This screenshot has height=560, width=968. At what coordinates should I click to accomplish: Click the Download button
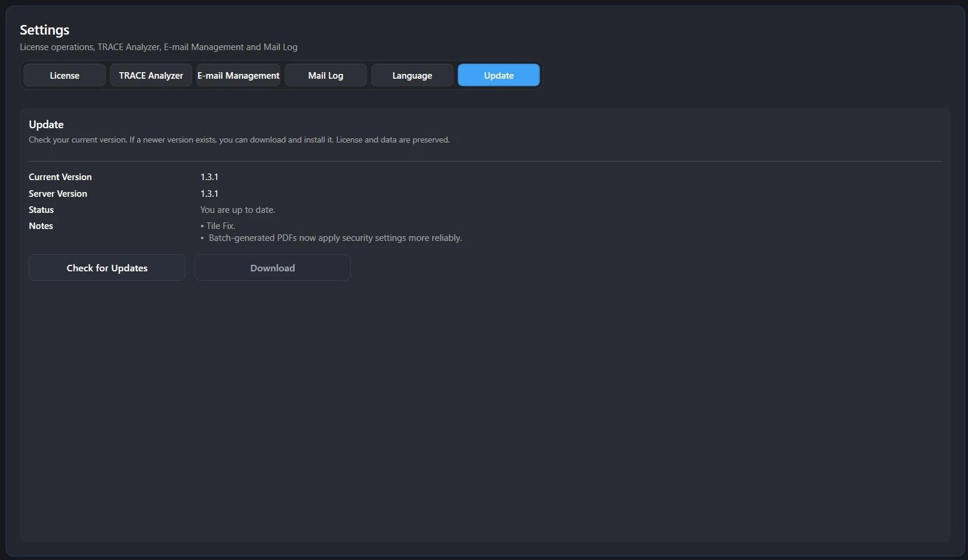[x=272, y=268]
